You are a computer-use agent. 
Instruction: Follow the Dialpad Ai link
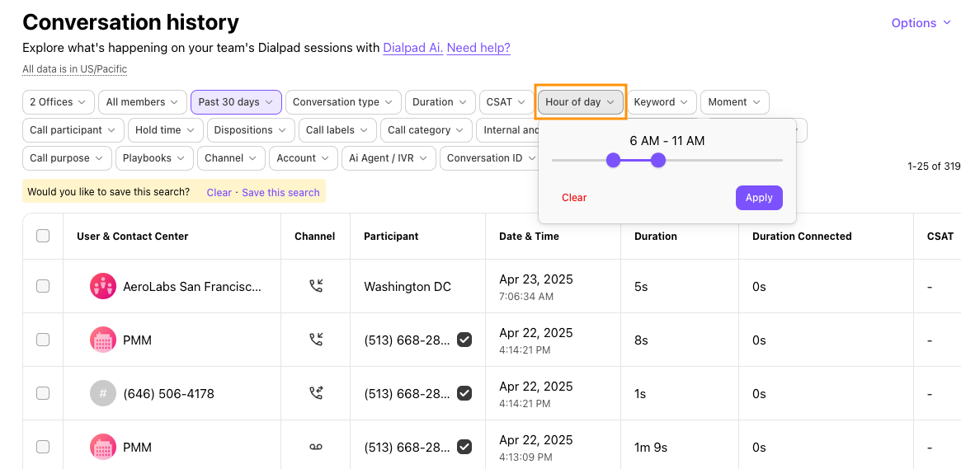tap(413, 48)
